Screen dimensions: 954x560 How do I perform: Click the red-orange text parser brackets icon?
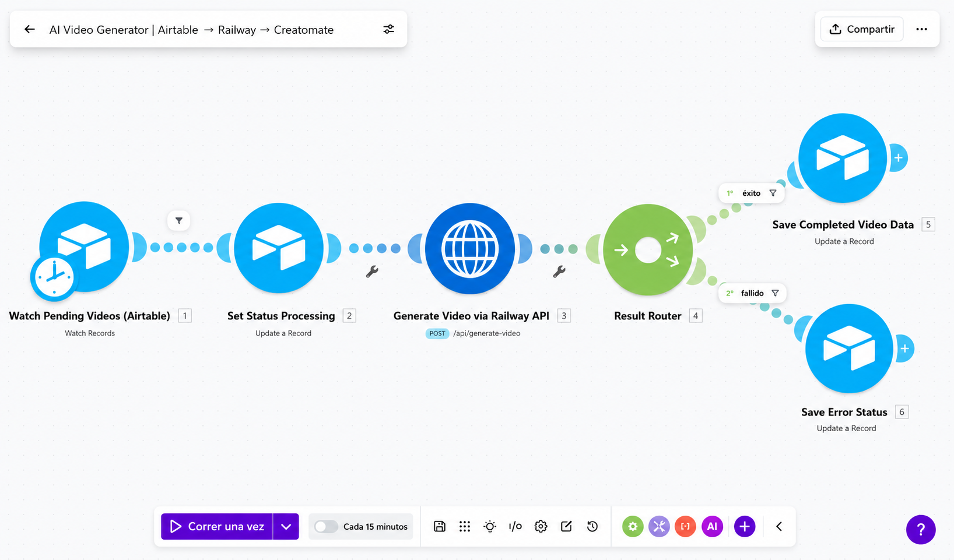pos(685,526)
